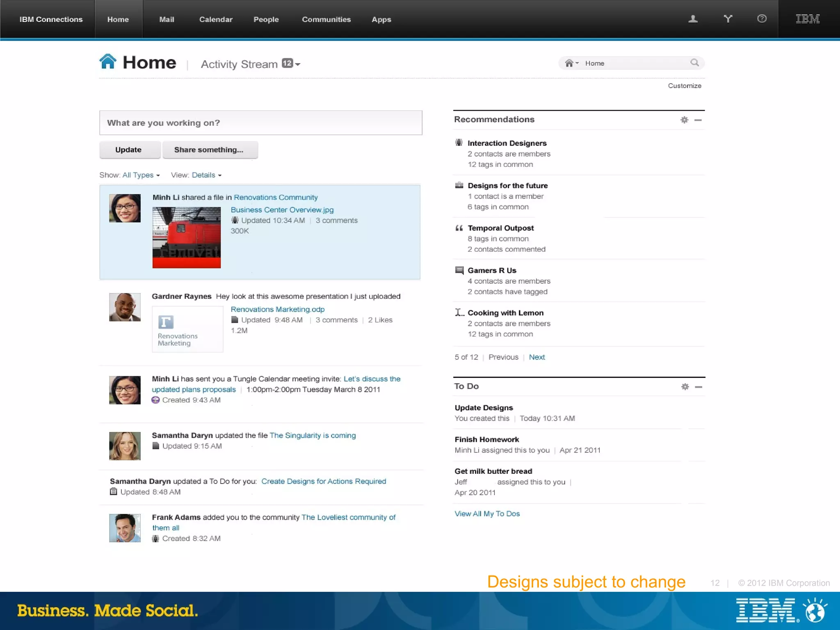
Task: Open Frank Adams' profile photo
Action: coord(125,528)
